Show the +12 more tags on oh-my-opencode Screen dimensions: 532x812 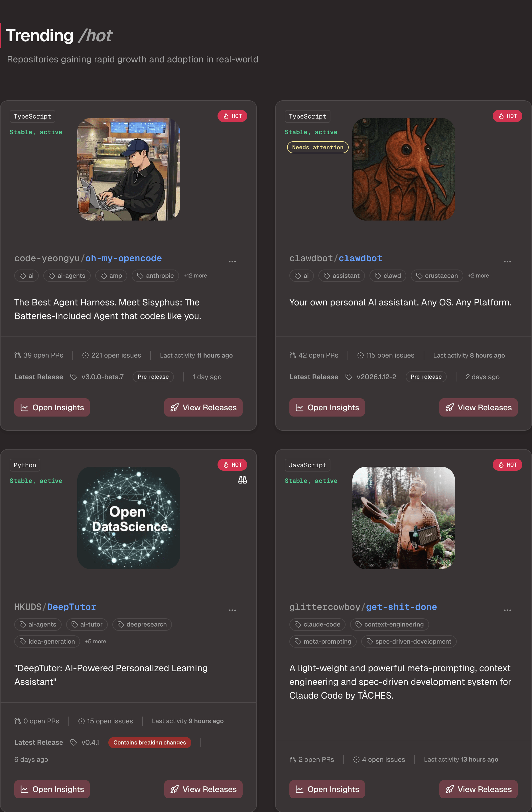pos(195,276)
